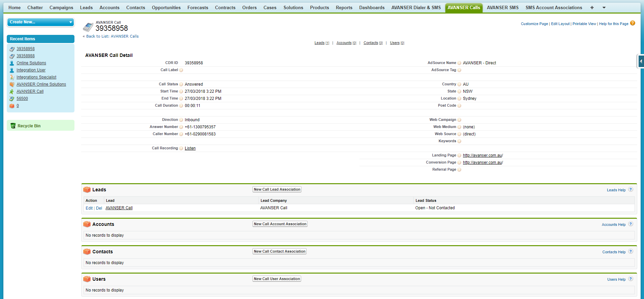
Task: Open the Reports tab
Action: click(x=344, y=7)
